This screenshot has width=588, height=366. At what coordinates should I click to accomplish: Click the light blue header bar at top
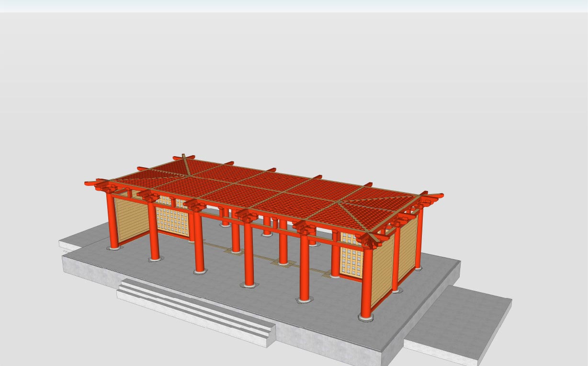click(294, 6)
